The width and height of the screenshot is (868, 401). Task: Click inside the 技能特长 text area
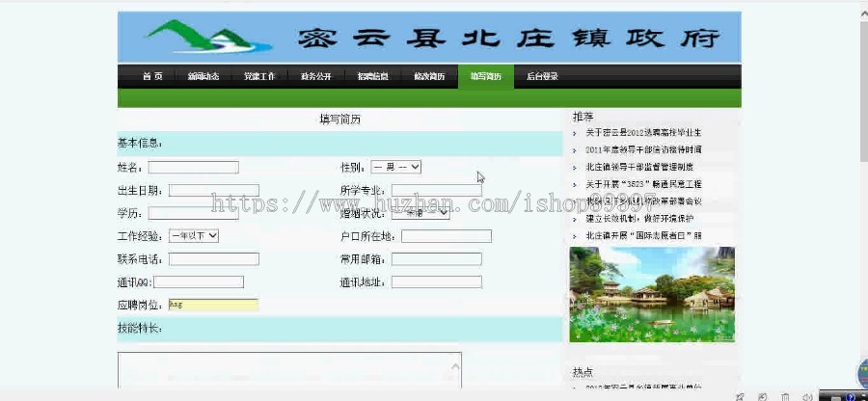pyautogui.click(x=289, y=369)
